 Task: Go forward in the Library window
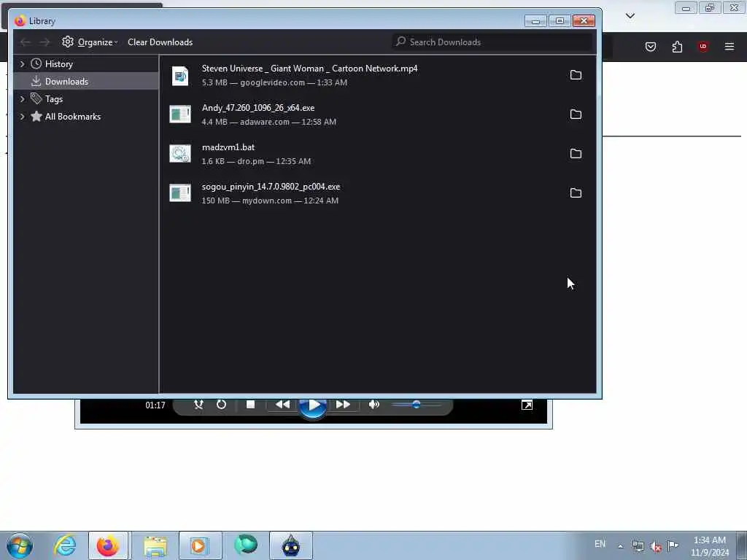point(44,42)
